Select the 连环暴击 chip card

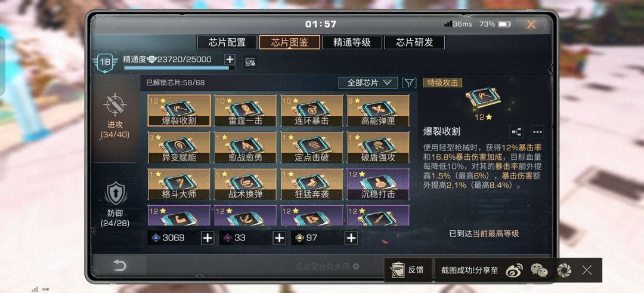pyautogui.click(x=312, y=110)
